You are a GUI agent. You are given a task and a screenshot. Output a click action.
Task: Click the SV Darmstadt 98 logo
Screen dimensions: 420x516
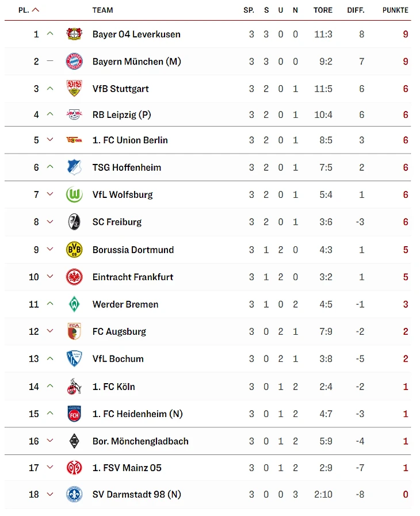(x=74, y=494)
